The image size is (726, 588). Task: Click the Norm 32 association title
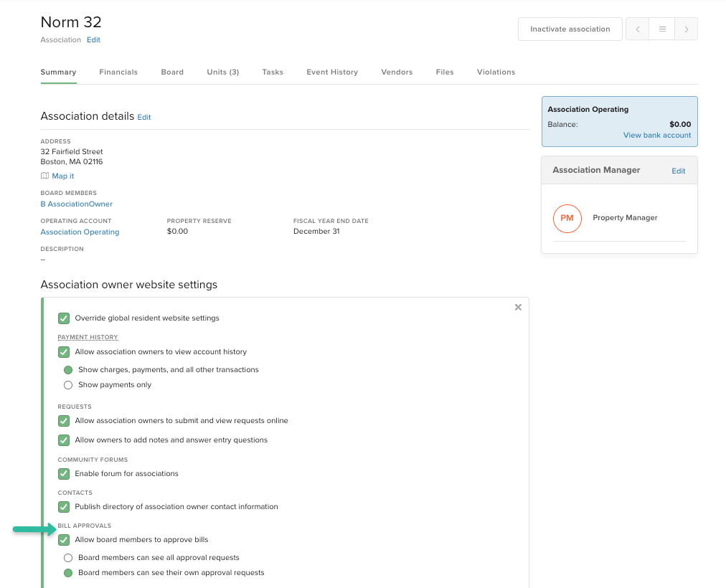click(x=71, y=22)
